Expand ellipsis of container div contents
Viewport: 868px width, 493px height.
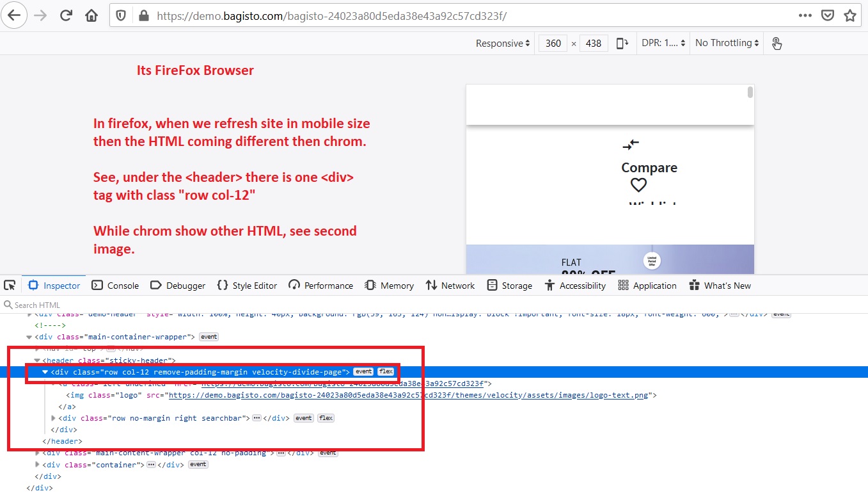click(152, 465)
